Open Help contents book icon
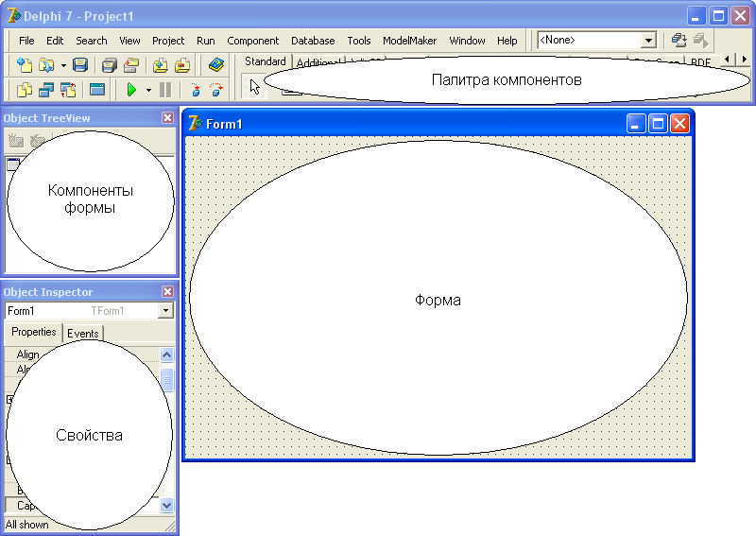This screenshot has height=536, width=756. pyautogui.click(x=216, y=65)
